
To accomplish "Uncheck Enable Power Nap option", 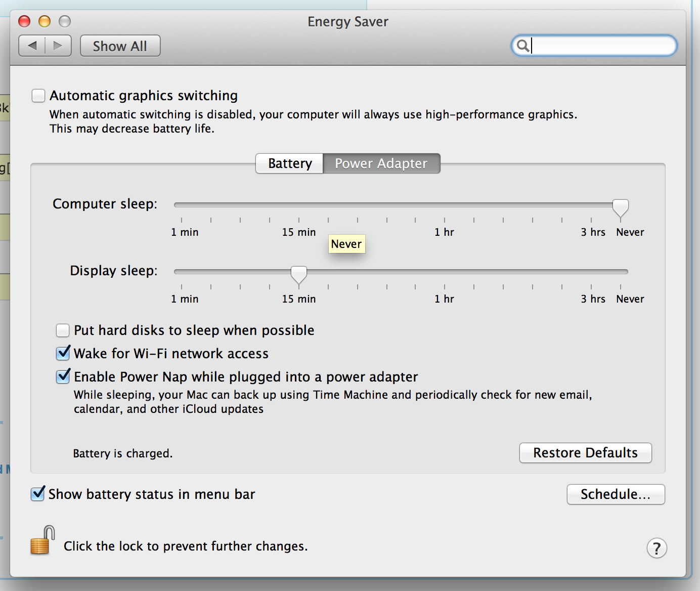I will click(63, 376).
